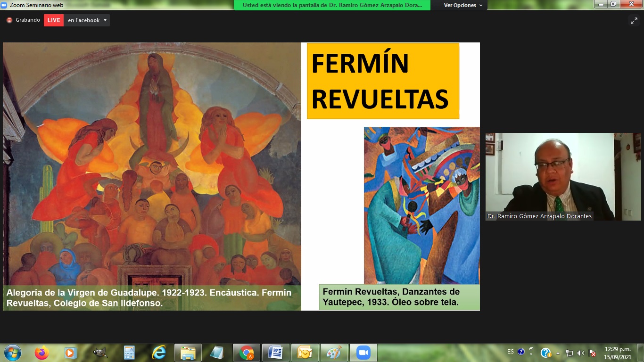Open Internet Explorer from the taskbar
Viewport: 644px width, 362px height.
pos(158,353)
